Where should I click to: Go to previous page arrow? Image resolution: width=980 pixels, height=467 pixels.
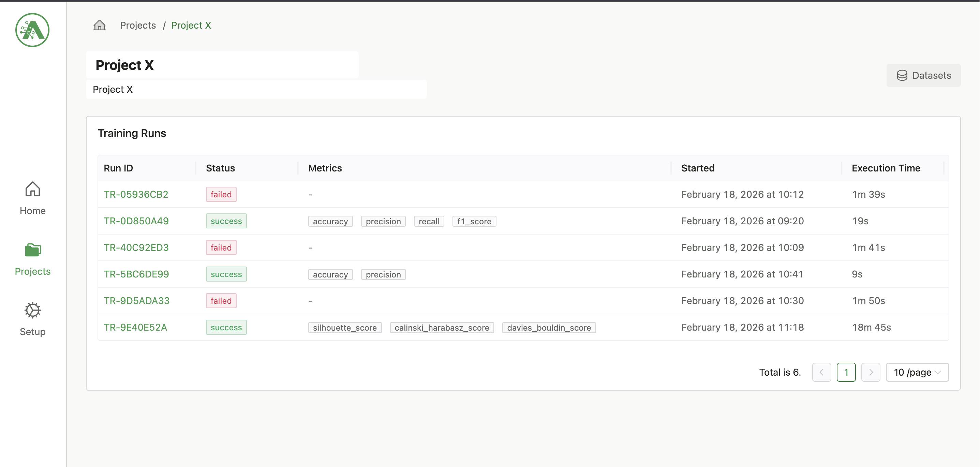point(821,372)
